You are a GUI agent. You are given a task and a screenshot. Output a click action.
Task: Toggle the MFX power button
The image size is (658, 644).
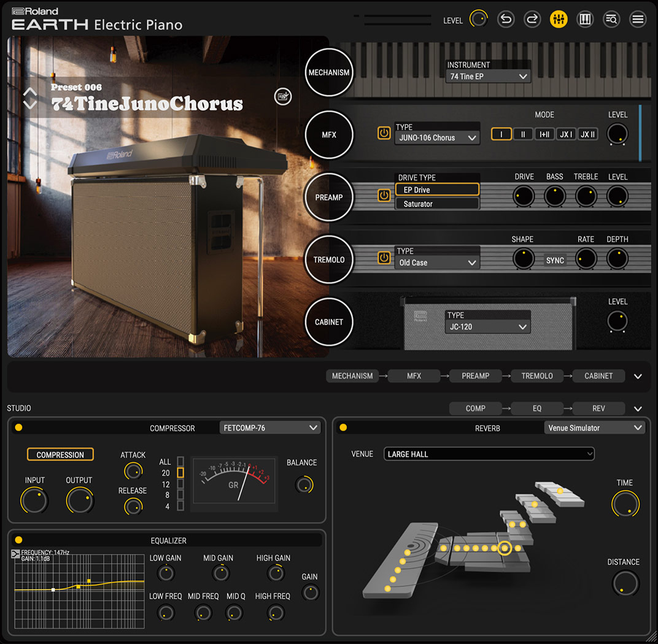(384, 133)
